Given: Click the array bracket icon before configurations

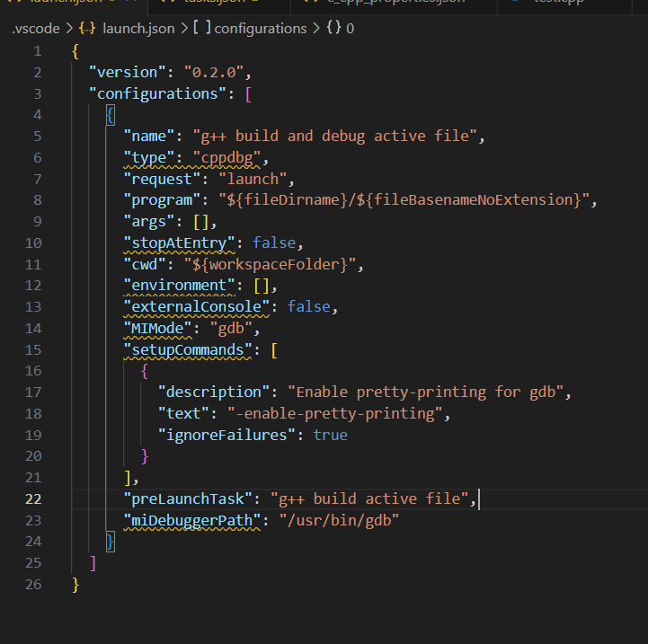Looking at the screenshot, I should pyautogui.click(x=202, y=28).
